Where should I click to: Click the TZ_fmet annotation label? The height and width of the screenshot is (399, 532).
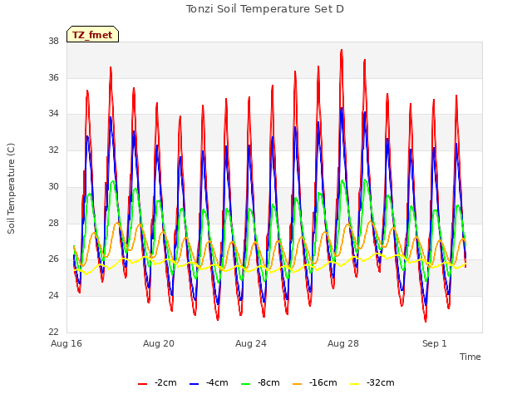[x=92, y=35]
